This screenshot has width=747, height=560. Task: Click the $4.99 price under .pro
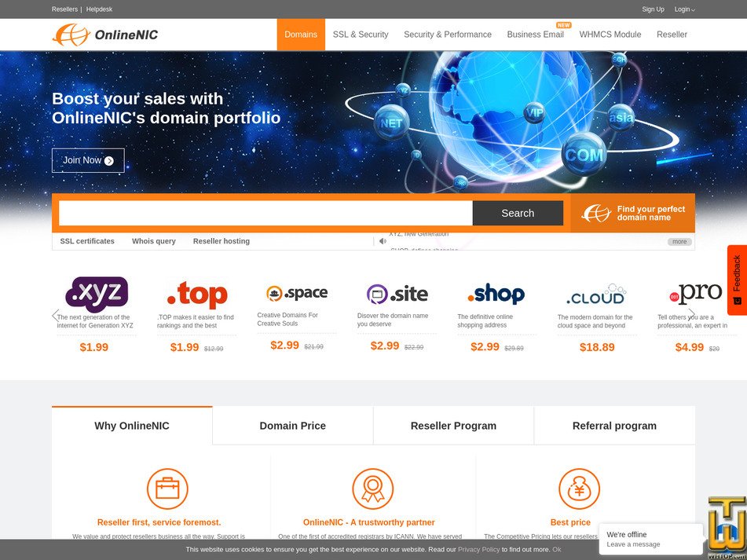coord(690,347)
